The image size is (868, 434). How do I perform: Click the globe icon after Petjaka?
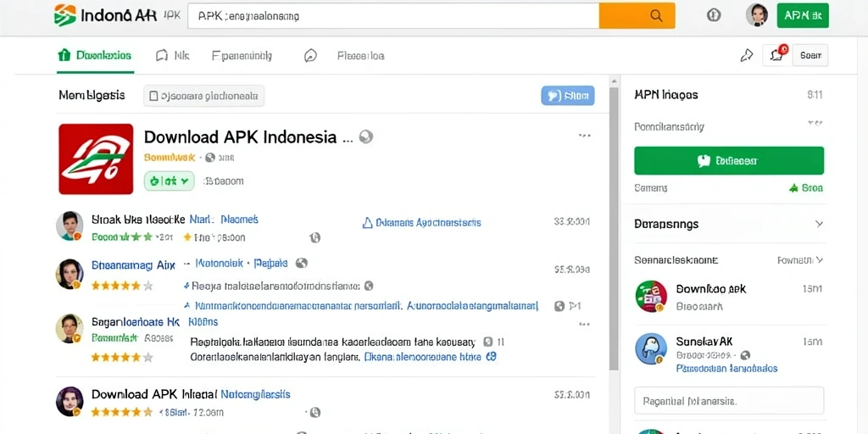[301, 263]
